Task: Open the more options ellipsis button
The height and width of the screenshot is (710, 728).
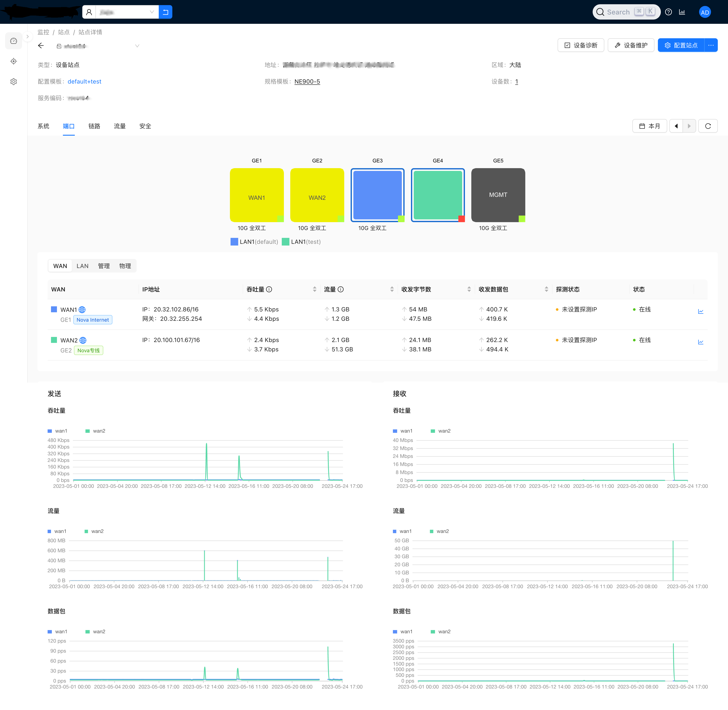Action: click(711, 45)
